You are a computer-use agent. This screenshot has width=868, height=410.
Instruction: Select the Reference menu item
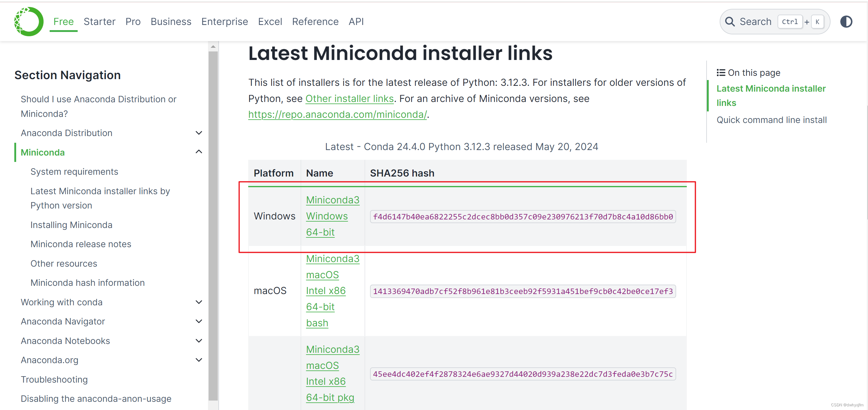(316, 22)
